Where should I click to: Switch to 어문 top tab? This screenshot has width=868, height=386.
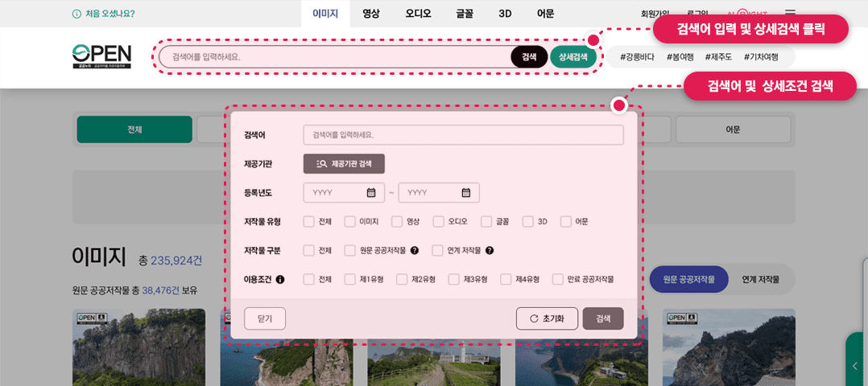point(545,14)
